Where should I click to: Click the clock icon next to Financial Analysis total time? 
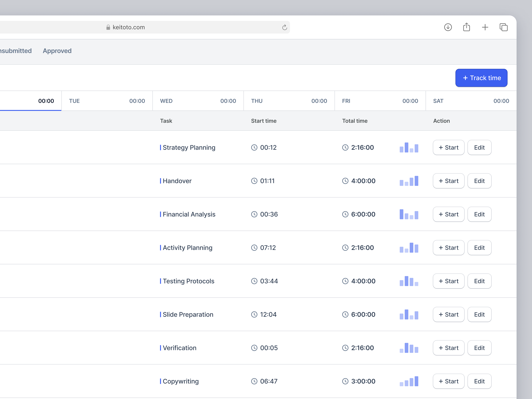coord(346,214)
